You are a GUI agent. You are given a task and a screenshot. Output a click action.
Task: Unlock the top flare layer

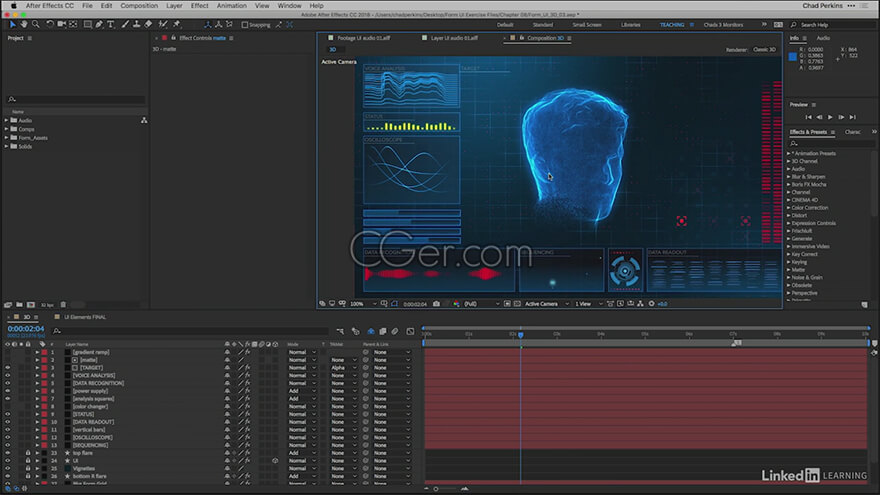[x=28, y=453]
